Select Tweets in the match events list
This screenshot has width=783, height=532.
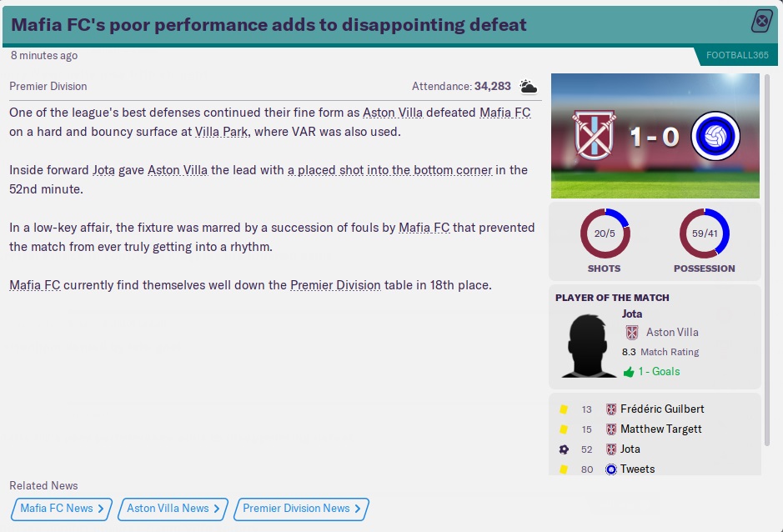click(637, 469)
